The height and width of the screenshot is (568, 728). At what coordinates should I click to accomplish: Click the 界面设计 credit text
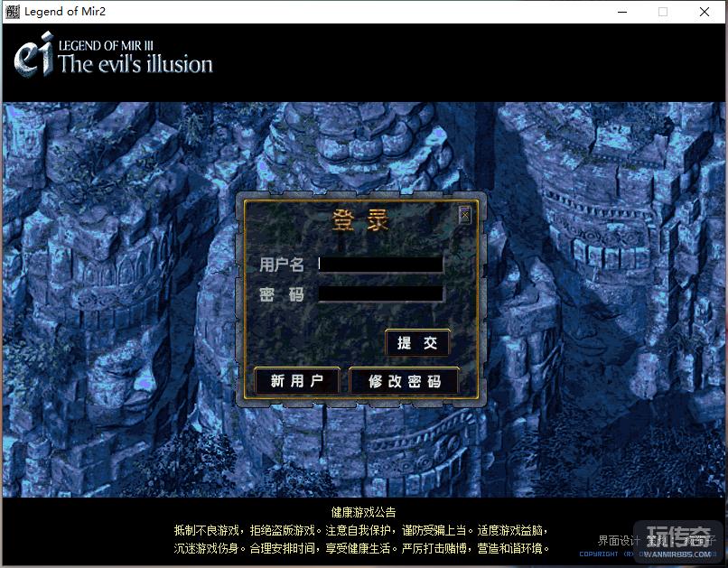pyautogui.click(x=619, y=539)
